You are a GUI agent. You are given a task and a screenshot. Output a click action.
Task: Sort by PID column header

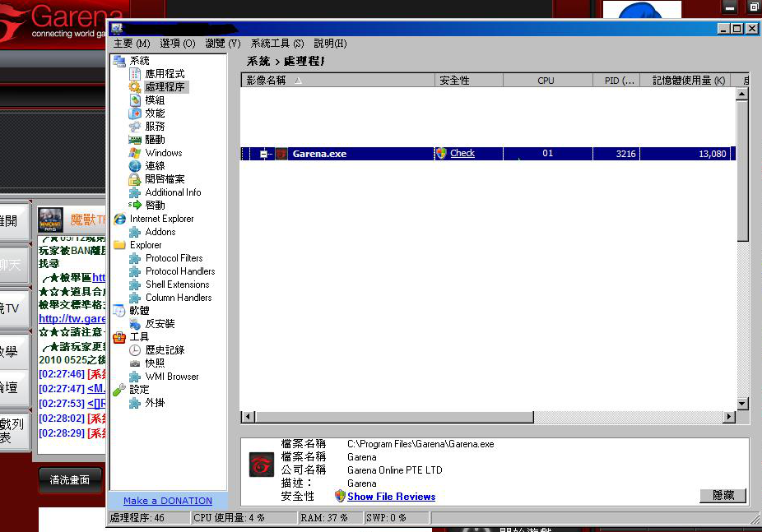(x=616, y=80)
